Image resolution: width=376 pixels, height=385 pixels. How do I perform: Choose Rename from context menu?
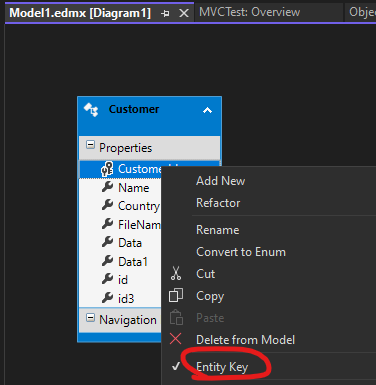pos(218,230)
